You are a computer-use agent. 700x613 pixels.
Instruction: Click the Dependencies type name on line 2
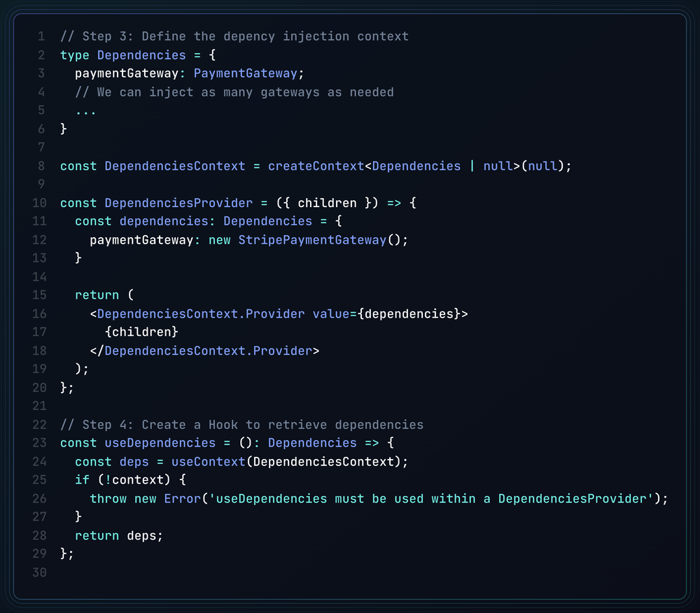pyautogui.click(x=141, y=55)
